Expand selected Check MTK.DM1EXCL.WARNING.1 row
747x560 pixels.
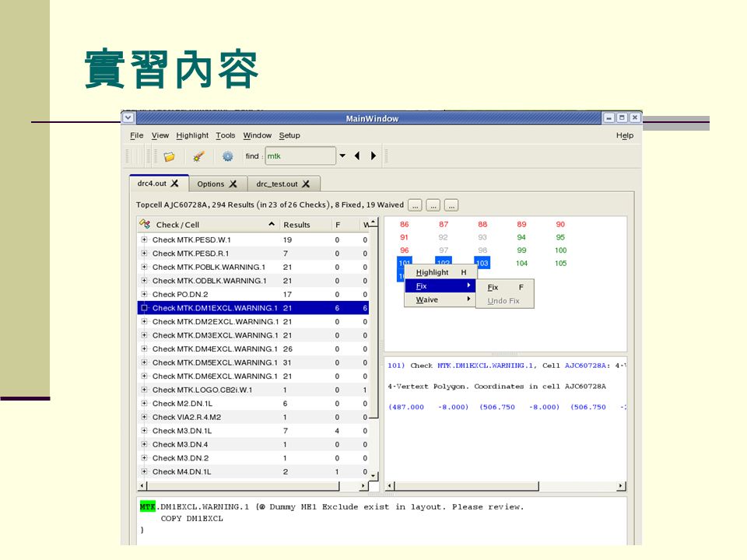tap(144, 308)
